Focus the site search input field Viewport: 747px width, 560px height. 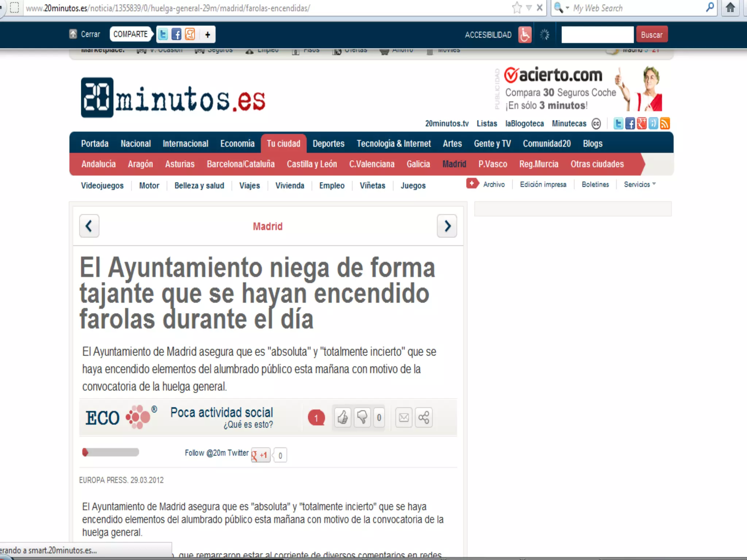click(x=597, y=35)
